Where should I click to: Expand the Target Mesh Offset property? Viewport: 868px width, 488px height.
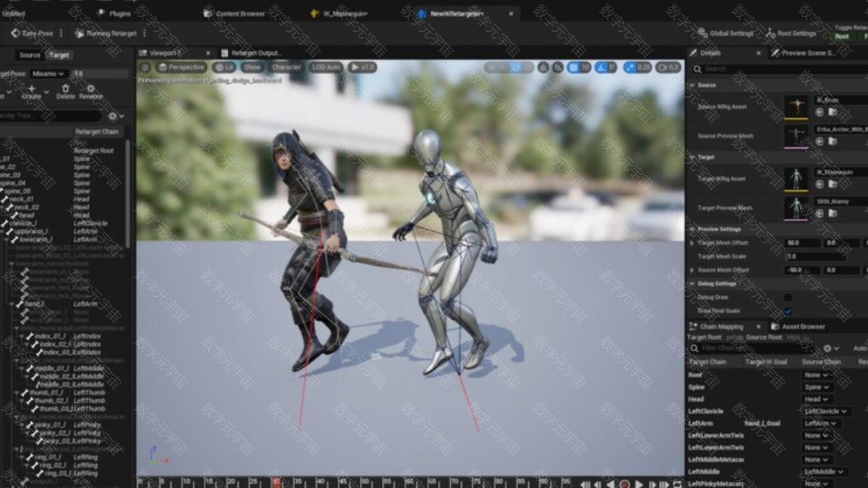tap(692, 243)
